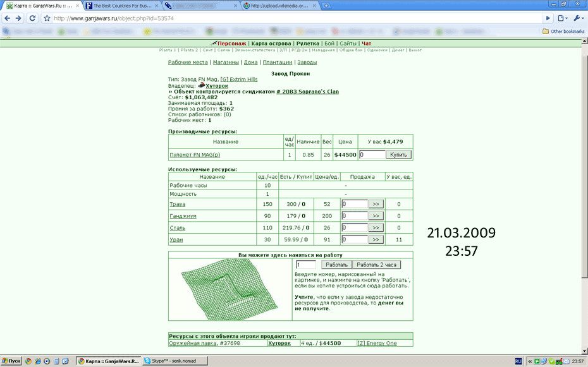Click the sell amount field in Ганджиум row
Viewport: 588px width, 367px height.
tap(355, 215)
